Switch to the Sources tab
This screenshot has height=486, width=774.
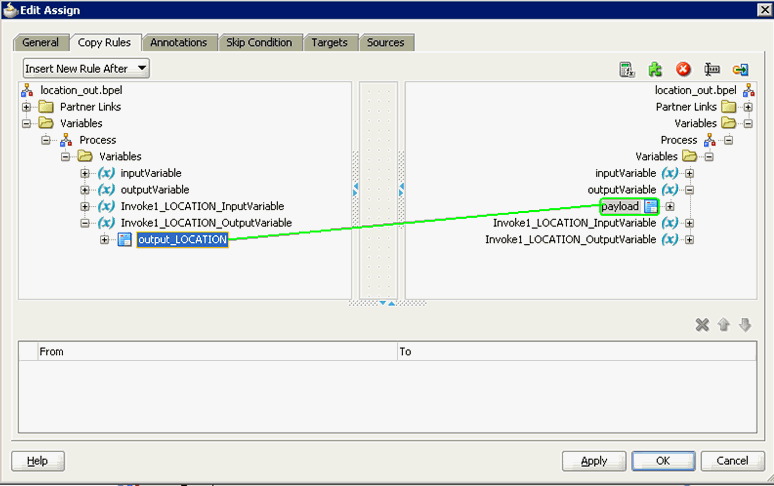[x=386, y=42]
